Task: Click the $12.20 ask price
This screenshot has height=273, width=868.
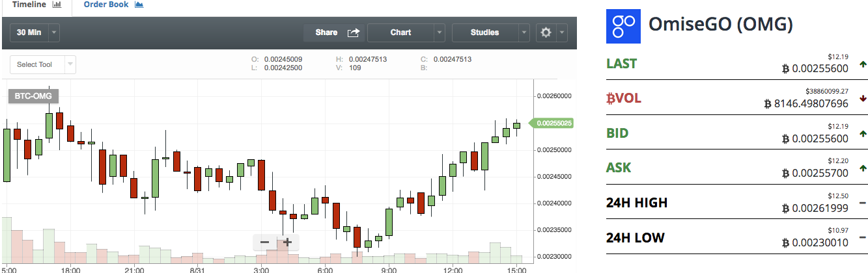Action: [x=839, y=161]
